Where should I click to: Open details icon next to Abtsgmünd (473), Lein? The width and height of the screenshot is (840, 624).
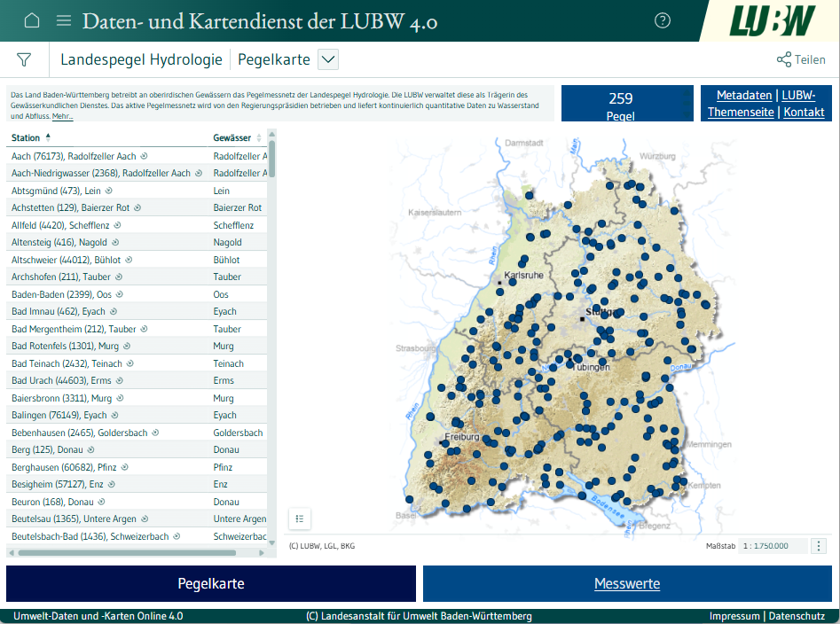[109, 191]
